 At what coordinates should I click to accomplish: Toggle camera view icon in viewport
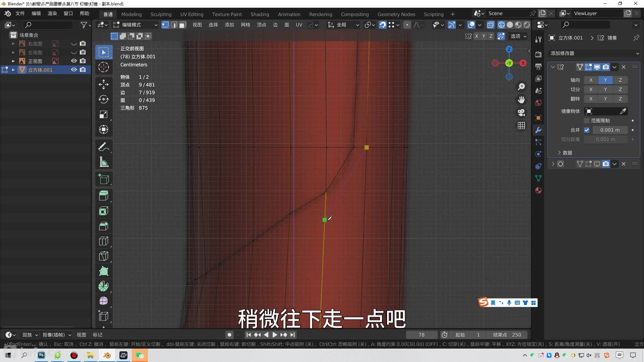[x=521, y=113]
